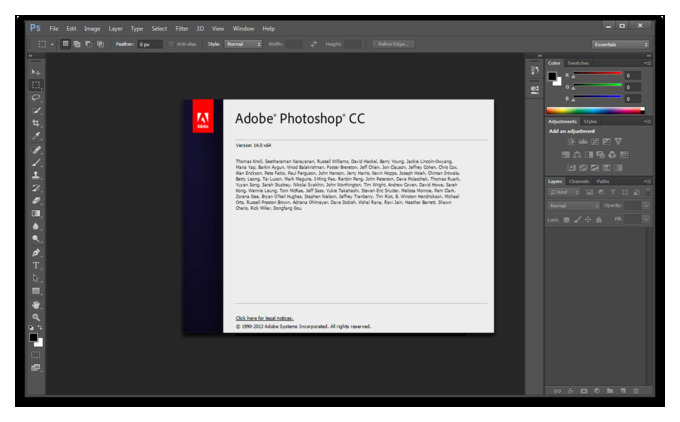The width and height of the screenshot is (680, 422).
Task: Open the Fill slider arrow
Action: 646,219
